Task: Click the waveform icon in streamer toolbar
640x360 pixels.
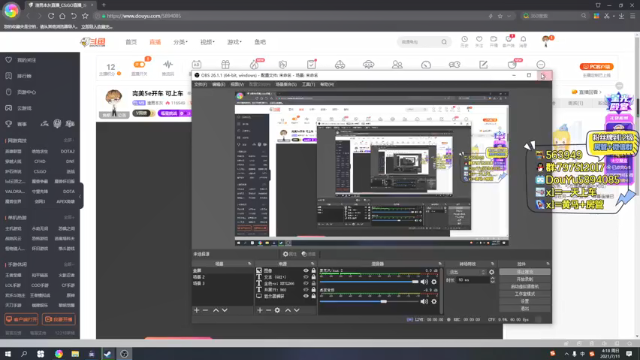Action: click(x=168, y=64)
